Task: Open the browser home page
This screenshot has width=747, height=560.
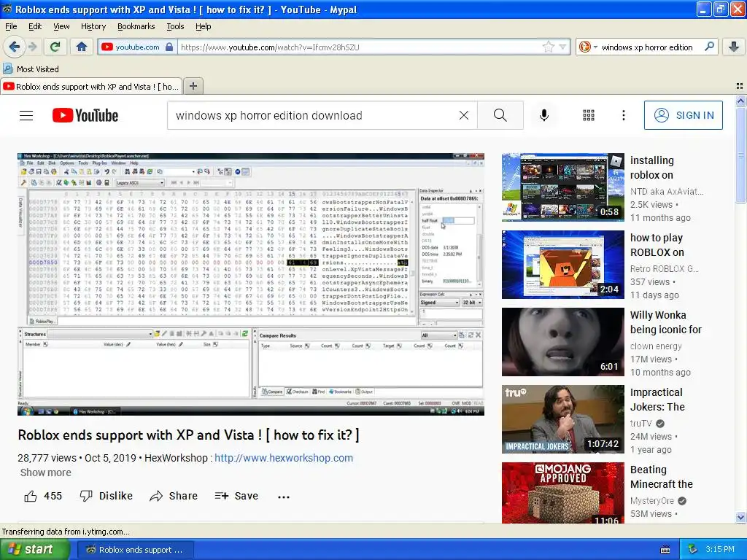Action: [82, 47]
